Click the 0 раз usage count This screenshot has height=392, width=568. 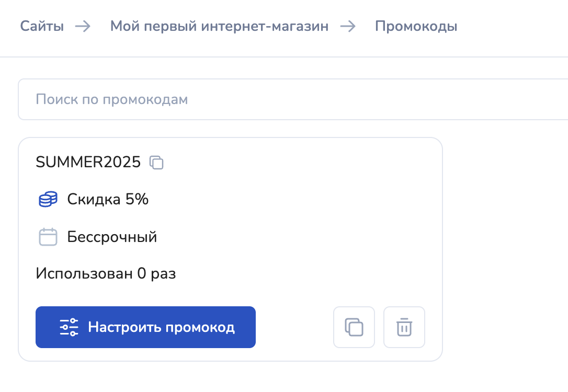pyautogui.click(x=156, y=273)
